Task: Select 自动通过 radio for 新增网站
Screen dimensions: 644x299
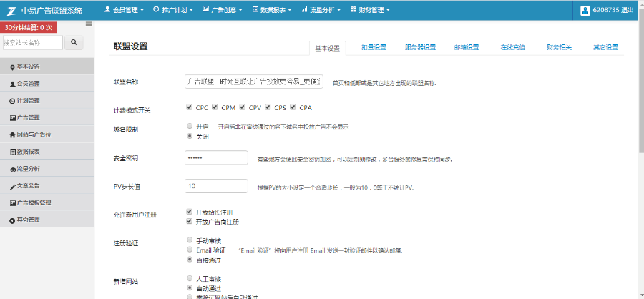Action: [x=190, y=288]
